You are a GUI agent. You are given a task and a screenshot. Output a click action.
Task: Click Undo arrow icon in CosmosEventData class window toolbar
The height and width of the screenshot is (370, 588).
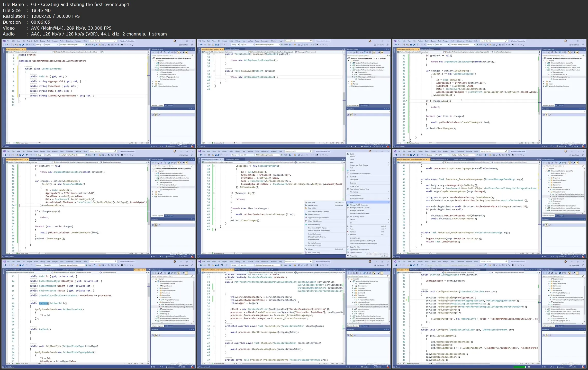click(x=27, y=44)
